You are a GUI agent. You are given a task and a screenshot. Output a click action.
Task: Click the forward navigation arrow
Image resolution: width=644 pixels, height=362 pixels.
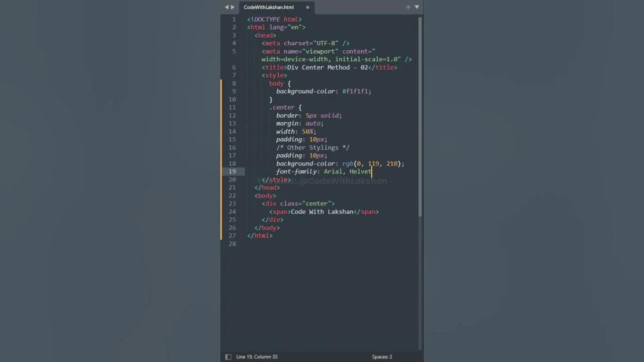pyautogui.click(x=232, y=7)
